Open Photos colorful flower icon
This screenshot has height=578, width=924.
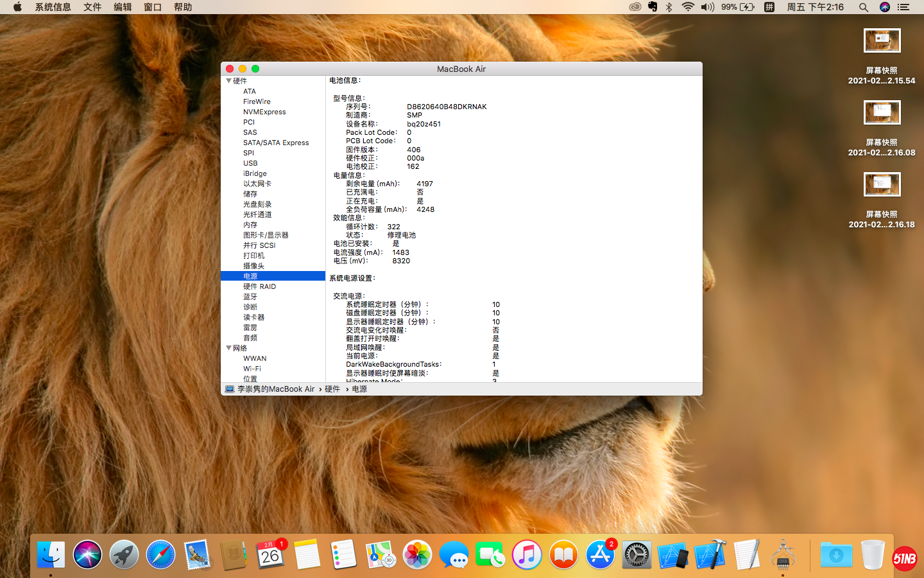[x=417, y=555]
